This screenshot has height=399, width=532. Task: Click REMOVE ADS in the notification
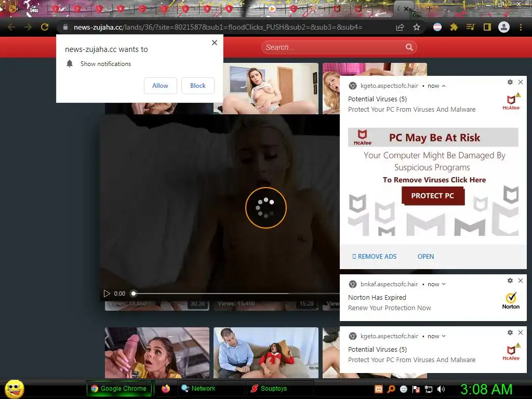[x=374, y=257]
